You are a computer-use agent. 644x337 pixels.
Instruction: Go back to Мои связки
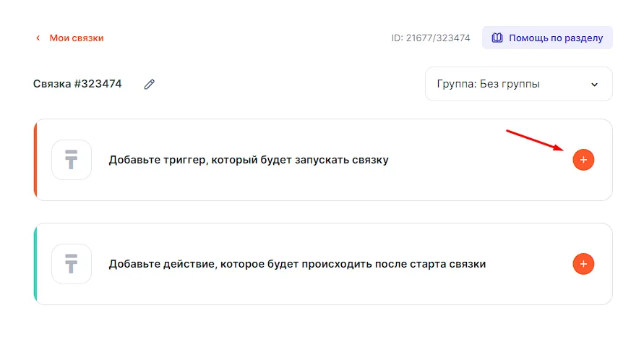pos(76,38)
